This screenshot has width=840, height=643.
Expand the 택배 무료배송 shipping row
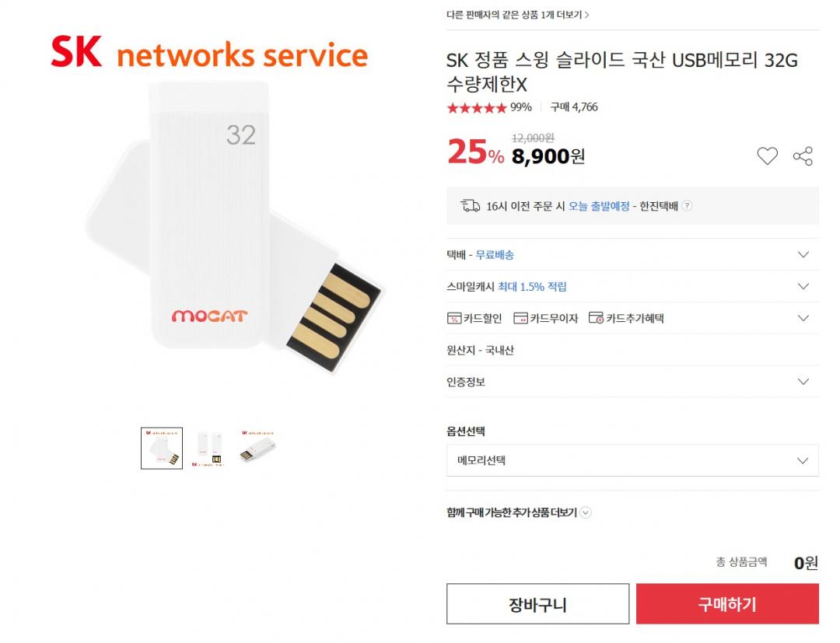632,254
